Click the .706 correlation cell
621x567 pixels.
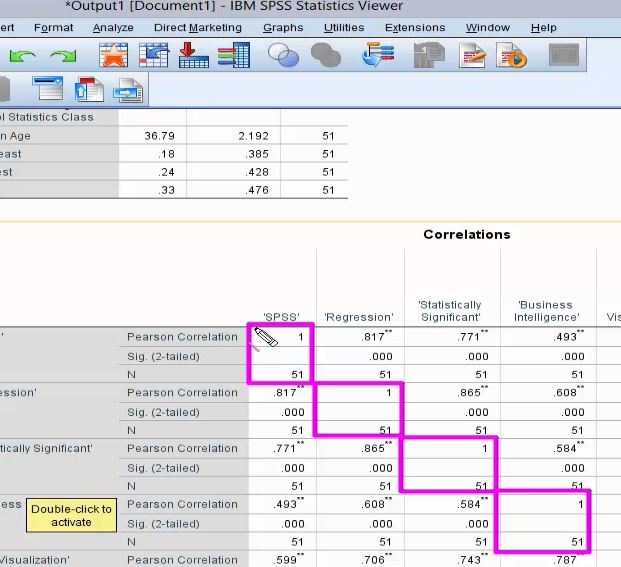[x=376, y=560]
